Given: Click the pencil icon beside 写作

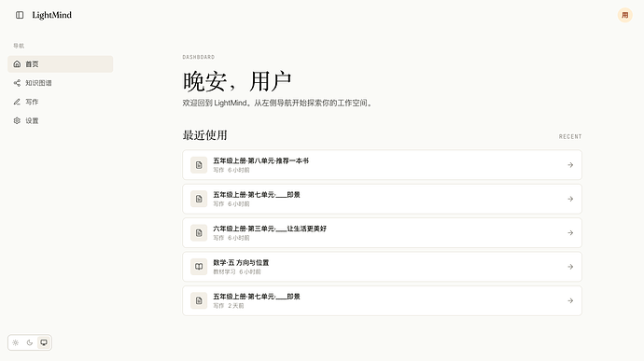Looking at the screenshot, I should (17, 102).
